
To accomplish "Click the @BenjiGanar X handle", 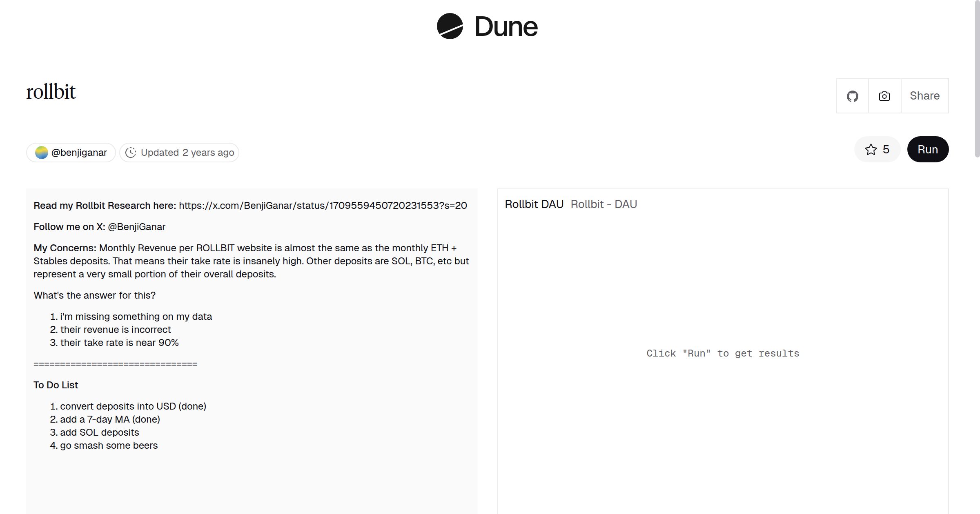I will click(x=136, y=227).
